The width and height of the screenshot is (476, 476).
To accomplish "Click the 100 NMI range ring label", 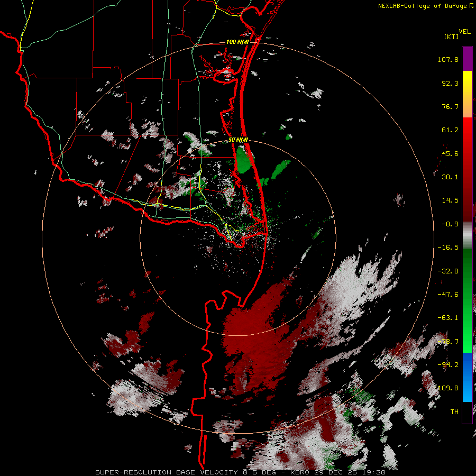I will [x=237, y=42].
